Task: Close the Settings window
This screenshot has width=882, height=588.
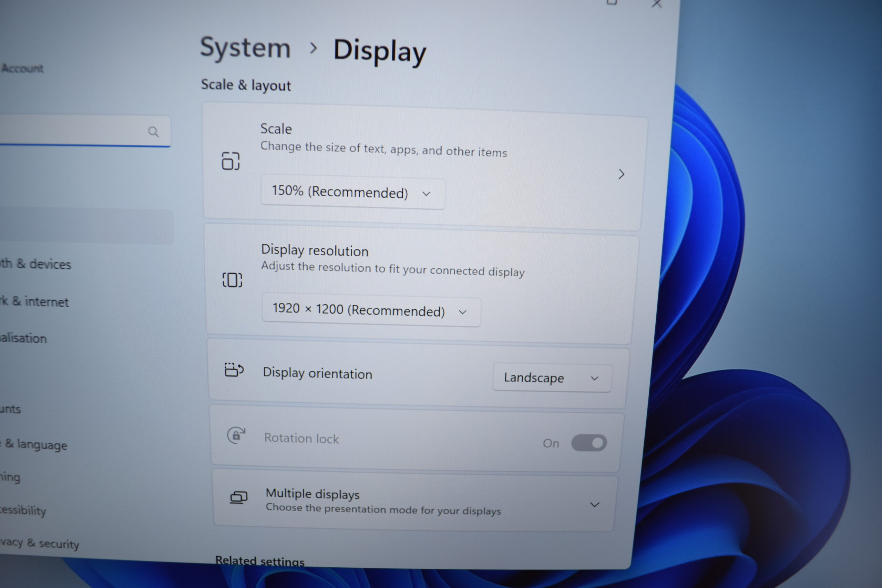Action: [657, 4]
